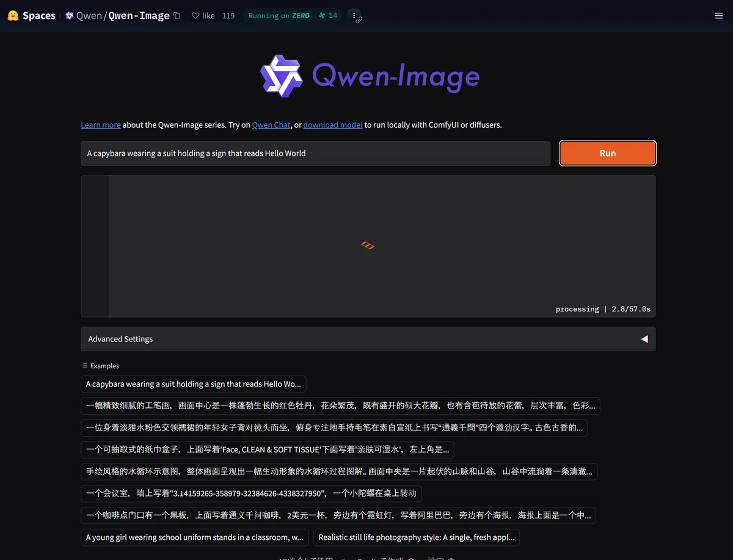
Task: Select the 3.14159265 会议室 example
Action: point(251,493)
